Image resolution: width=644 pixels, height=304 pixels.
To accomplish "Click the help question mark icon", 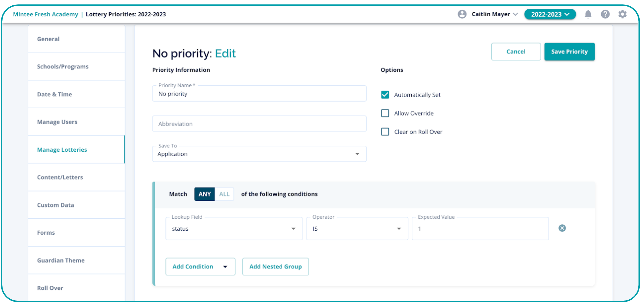I will [x=605, y=14].
